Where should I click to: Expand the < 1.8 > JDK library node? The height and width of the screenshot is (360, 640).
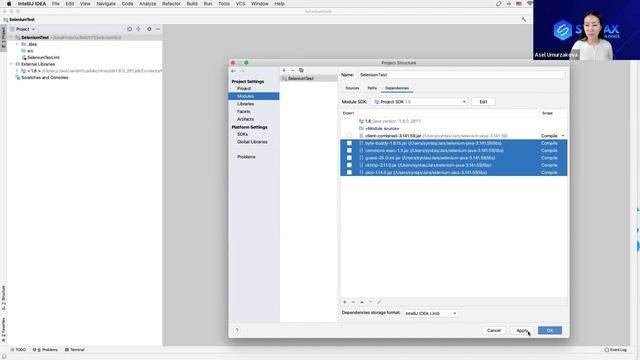point(17,71)
